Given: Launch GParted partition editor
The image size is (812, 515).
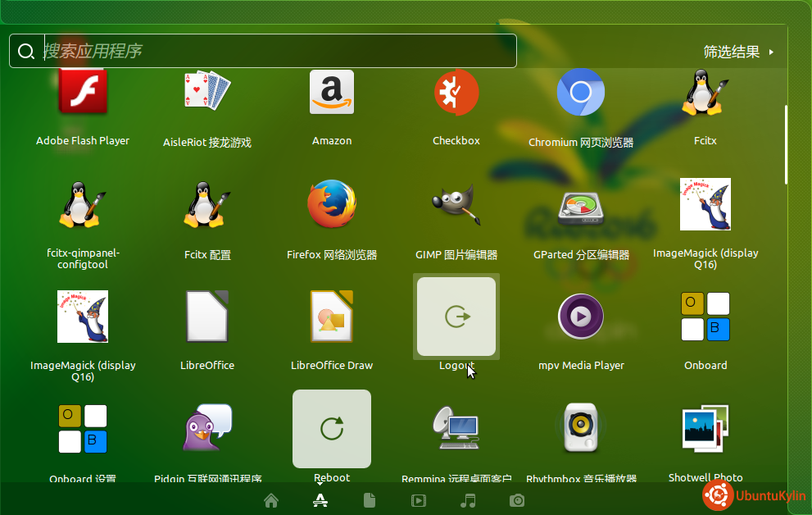Looking at the screenshot, I should (x=581, y=205).
